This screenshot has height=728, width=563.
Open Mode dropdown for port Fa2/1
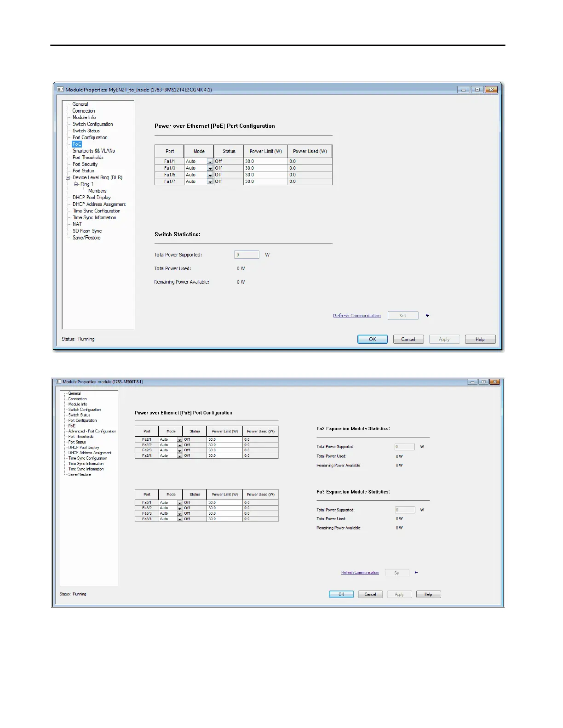coord(179,440)
